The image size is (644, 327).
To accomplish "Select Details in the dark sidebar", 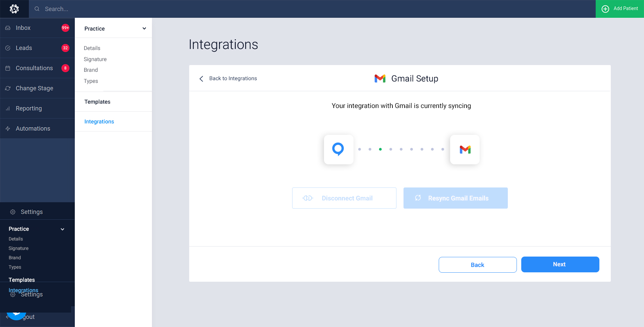I will tap(16, 239).
